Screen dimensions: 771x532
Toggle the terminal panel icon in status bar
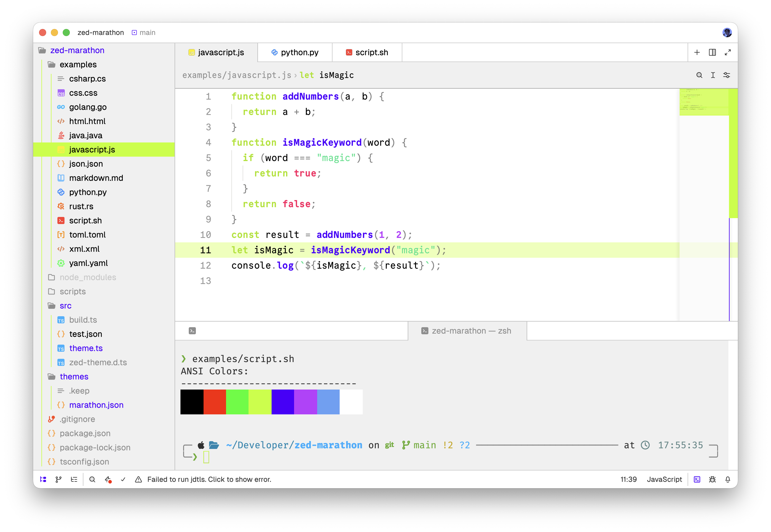point(697,479)
